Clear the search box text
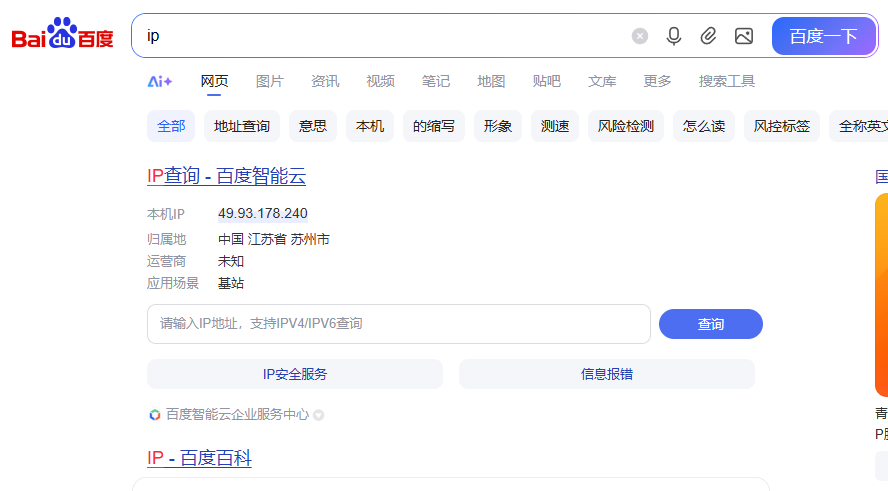The width and height of the screenshot is (888, 491). [x=640, y=36]
